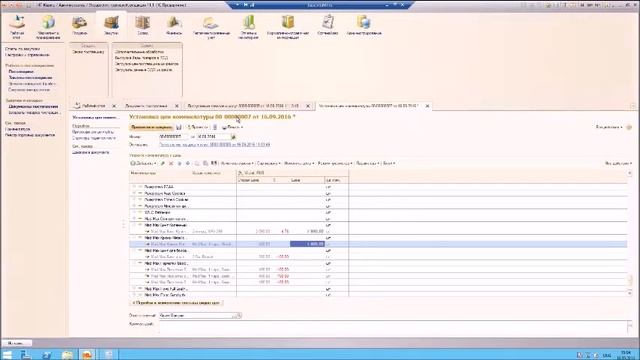Switch to the Документы поступления tab

coord(146,106)
